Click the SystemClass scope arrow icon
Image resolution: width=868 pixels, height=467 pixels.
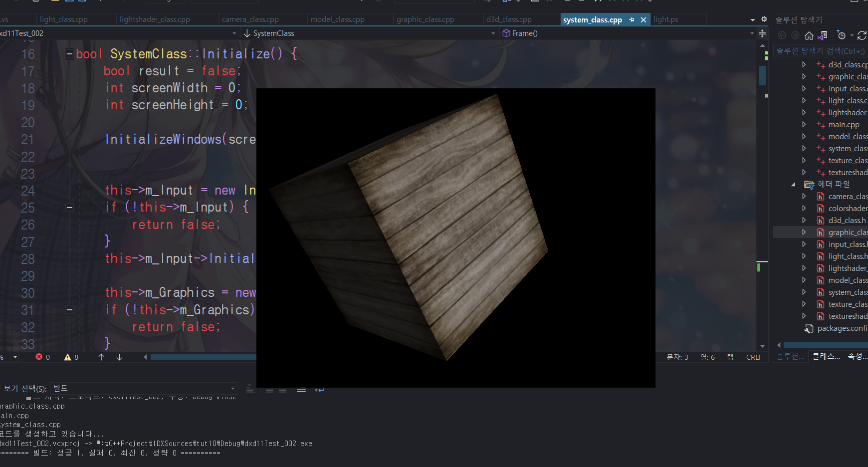click(247, 33)
